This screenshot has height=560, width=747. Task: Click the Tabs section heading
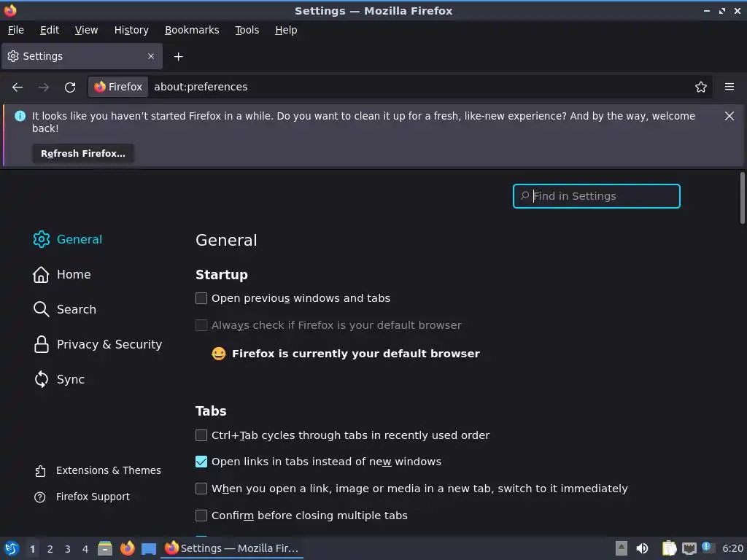[x=211, y=411]
